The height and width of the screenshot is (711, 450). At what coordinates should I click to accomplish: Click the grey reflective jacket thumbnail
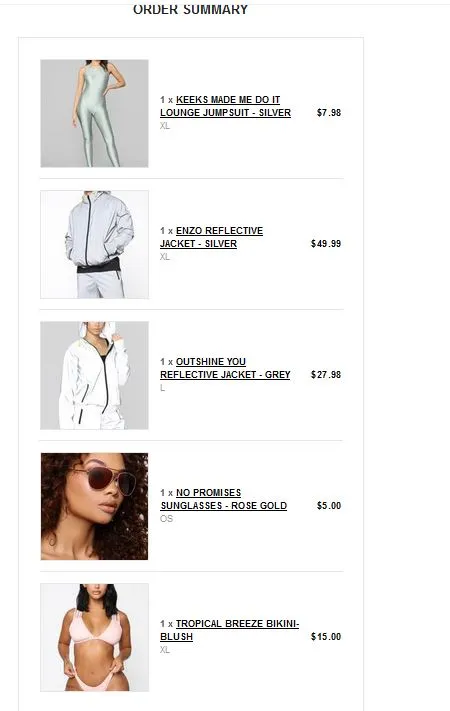pos(94,375)
